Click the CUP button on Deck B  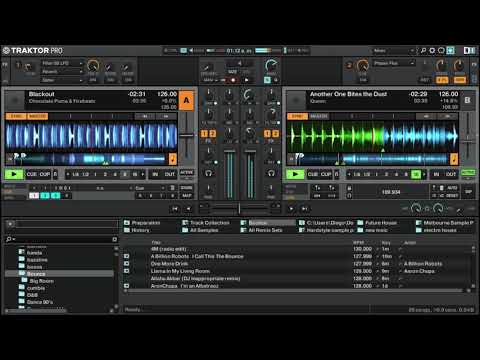tap(326, 174)
